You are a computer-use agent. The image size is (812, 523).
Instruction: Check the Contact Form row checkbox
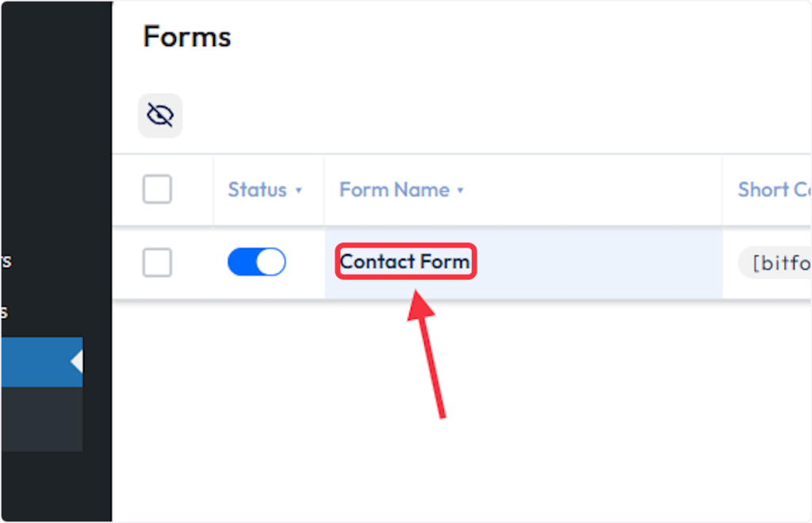click(157, 263)
